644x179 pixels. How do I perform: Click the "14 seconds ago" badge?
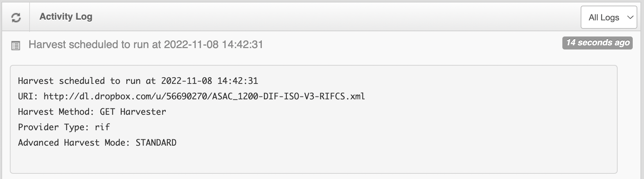pos(597,43)
